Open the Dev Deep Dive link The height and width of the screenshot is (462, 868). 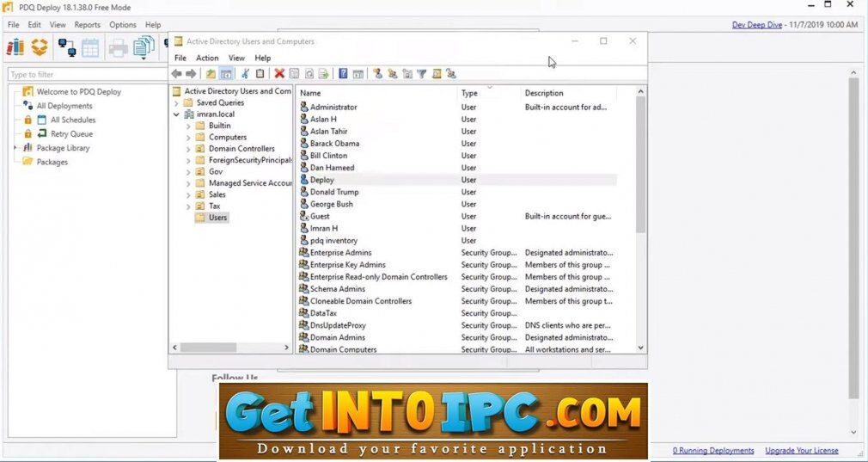757,25
